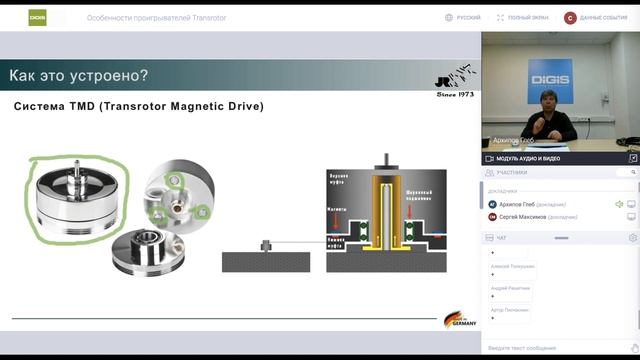Screen dimensions: 640x360
Task: Click the avatar beside Архипов Глеб
Action: tap(492, 204)
